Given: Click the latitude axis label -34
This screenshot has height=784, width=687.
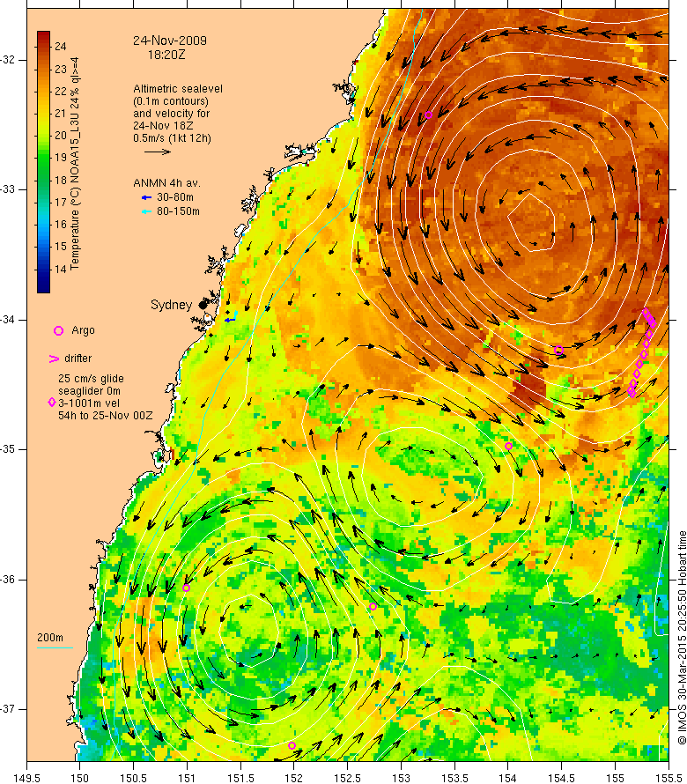Looking at the screenshot, I should [x=8, y=320].
